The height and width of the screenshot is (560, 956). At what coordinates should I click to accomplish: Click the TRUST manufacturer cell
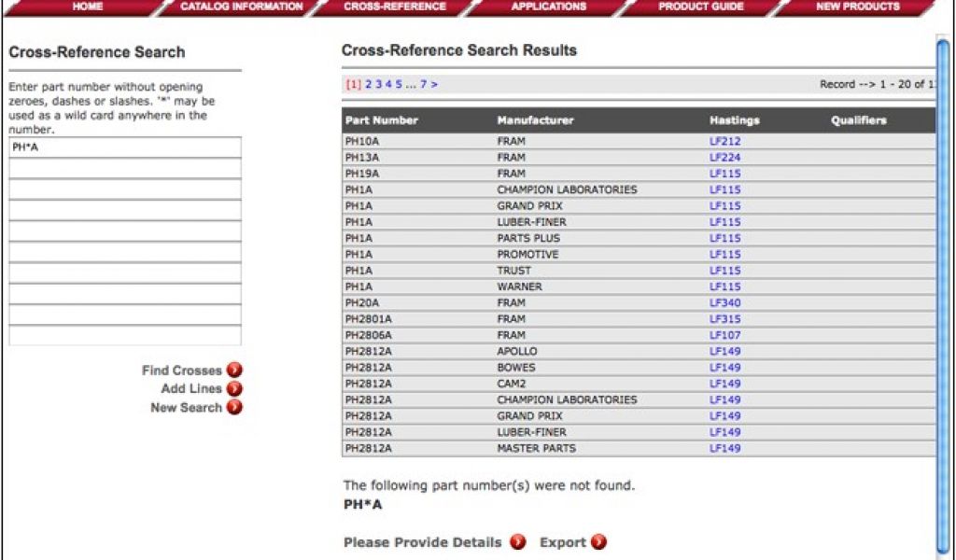click(514, 271)
